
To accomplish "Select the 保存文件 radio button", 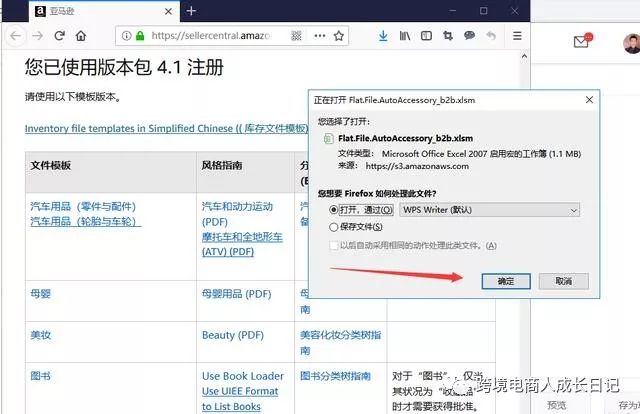I will 333,227.
